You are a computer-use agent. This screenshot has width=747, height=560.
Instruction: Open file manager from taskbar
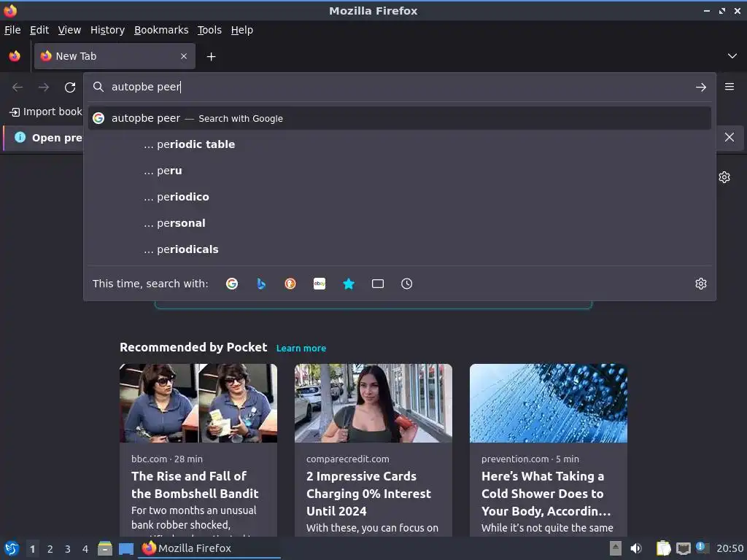pos(105,548)
